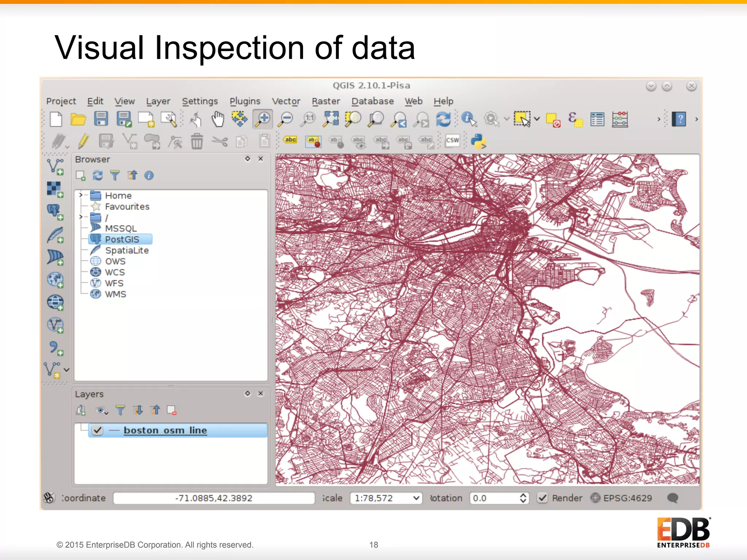
Task: Float the Browser panel with diamond button
Action: click(x=248, y=159)
